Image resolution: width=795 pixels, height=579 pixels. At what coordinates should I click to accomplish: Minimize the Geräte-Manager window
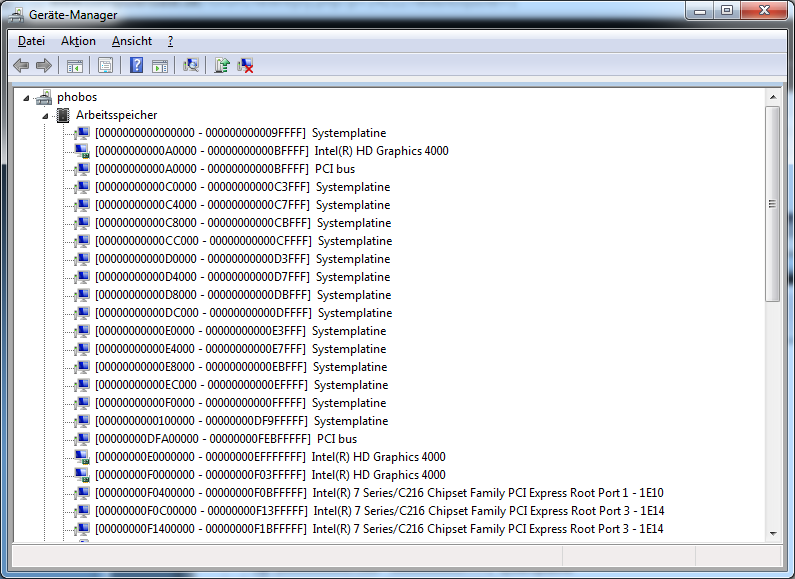pyautogui.click(x=700, y=10)
